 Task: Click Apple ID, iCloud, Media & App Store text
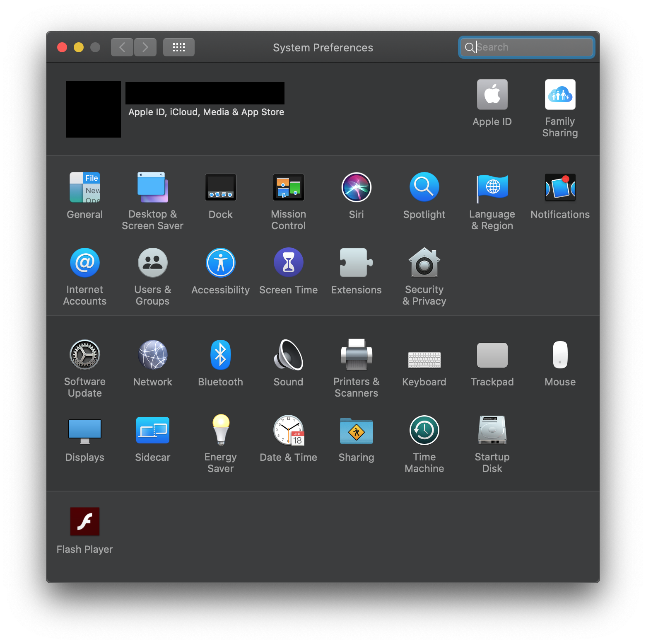[x=206, y=112]
